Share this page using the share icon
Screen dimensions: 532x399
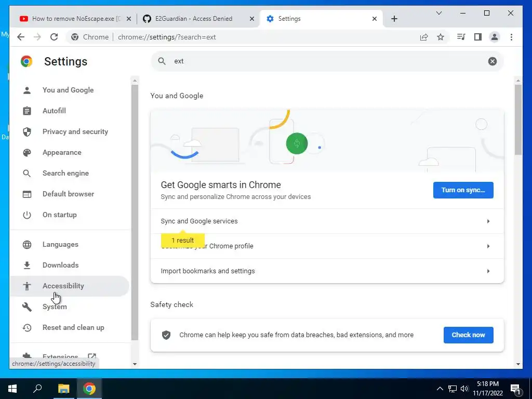coord(424,37)
